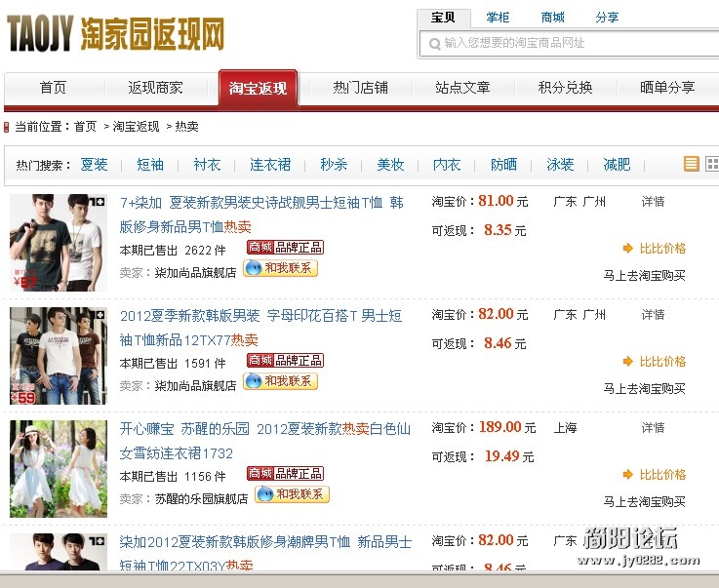The image size is (719, 588).
Task: Click 淘宝返现 in the breadcrumb
Action: pyautogui.click(x=136, y=127)
